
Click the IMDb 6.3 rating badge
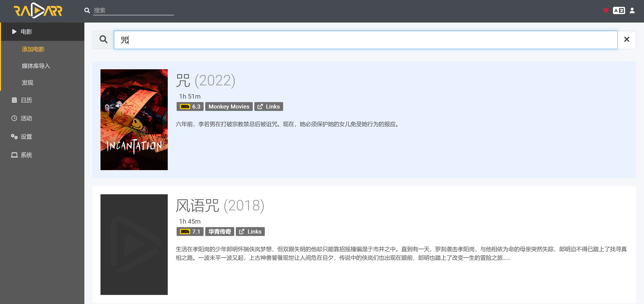pos(190,107)
